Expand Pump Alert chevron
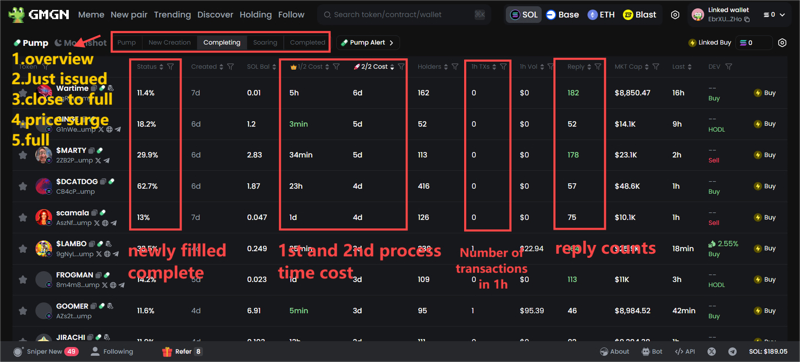800x362 pixels. (x=391, y=43)
